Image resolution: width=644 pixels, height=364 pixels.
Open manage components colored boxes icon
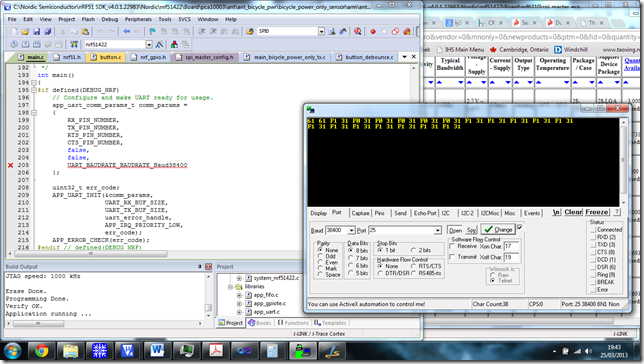(174, 44)
